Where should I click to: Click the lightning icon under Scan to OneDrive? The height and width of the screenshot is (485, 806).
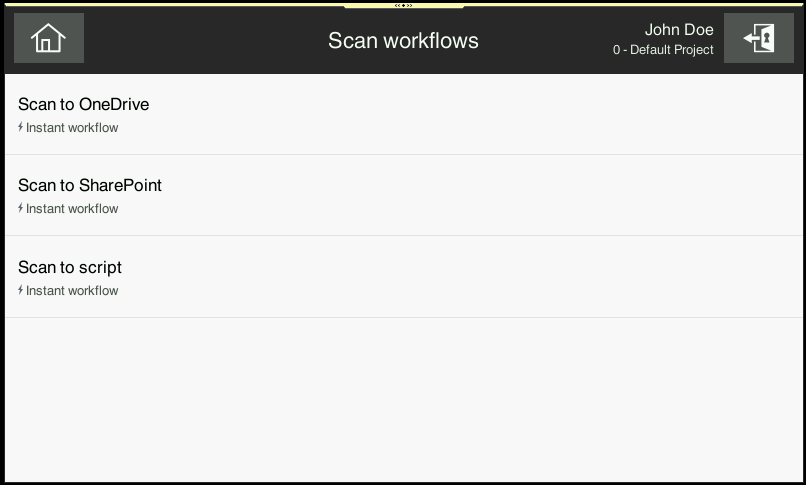21,128
